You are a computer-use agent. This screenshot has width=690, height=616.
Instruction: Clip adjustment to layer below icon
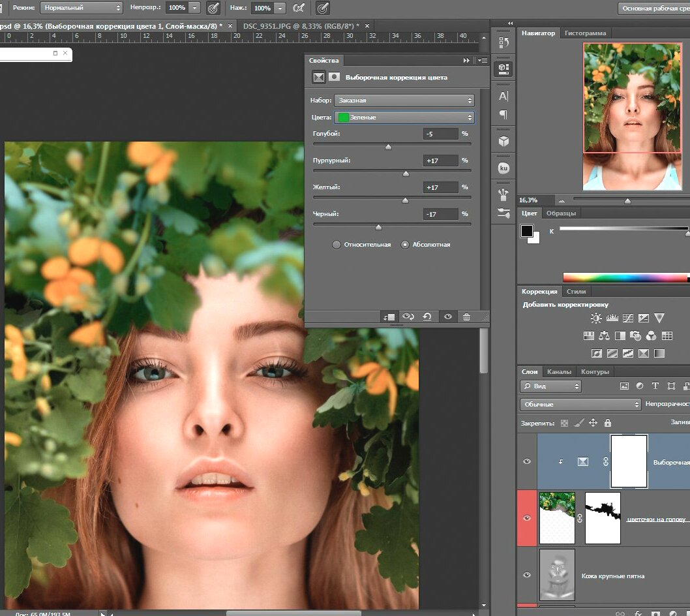point(389,316)
